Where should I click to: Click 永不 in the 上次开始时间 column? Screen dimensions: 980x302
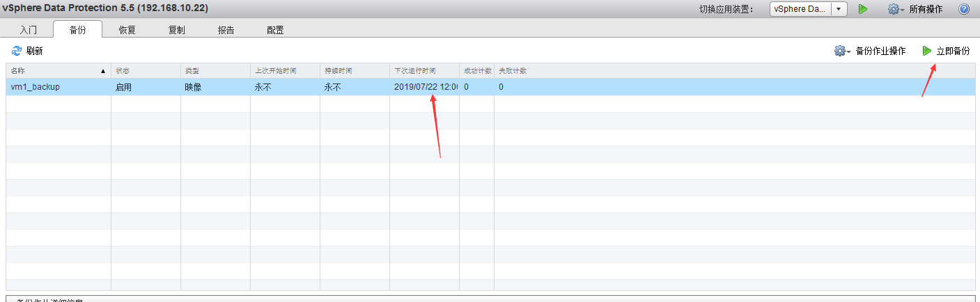coord(263,87)
